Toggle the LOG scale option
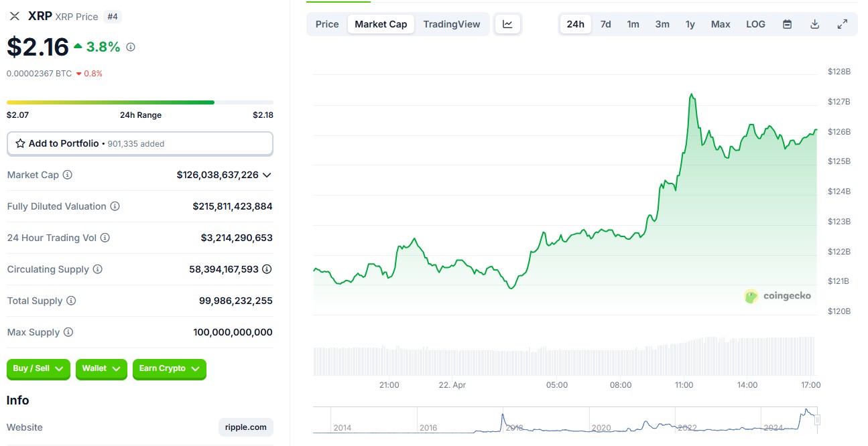The height and width of the screenshot is (446, 868). pos(755,24)
